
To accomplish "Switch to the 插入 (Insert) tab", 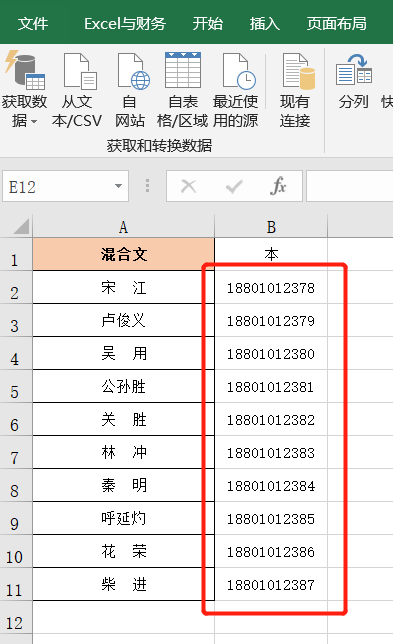I will coord(265,24).
